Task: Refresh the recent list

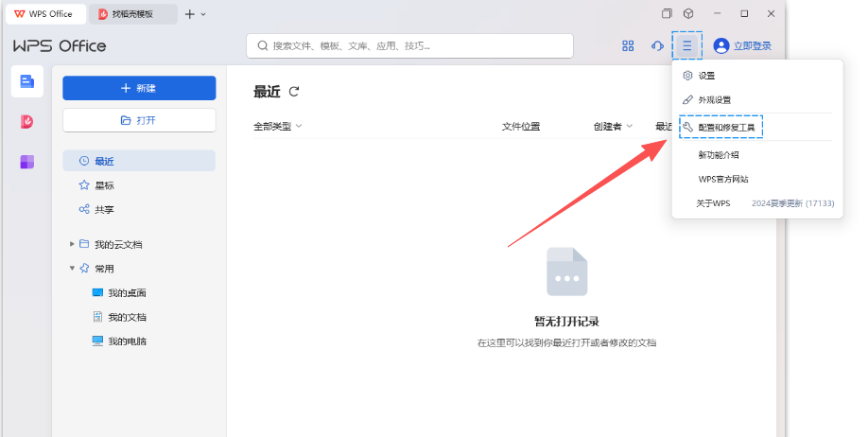Action: (x=294, y=92)
